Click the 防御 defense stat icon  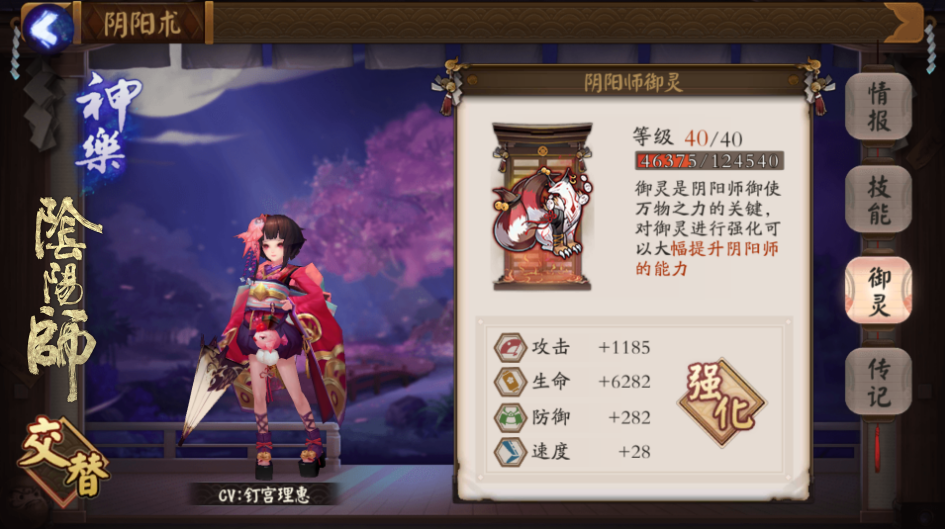pos(510,417)
